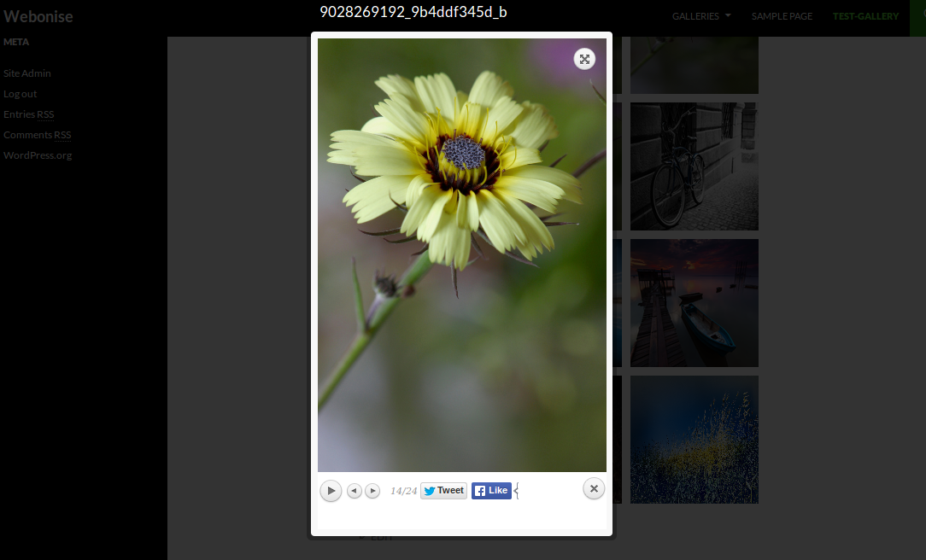Select the boat at dock thumbnail
Screen dimensions: 926x560
tap(694, 303)
